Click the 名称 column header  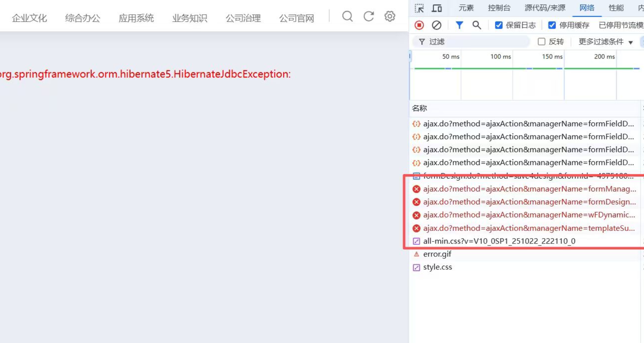419,108
